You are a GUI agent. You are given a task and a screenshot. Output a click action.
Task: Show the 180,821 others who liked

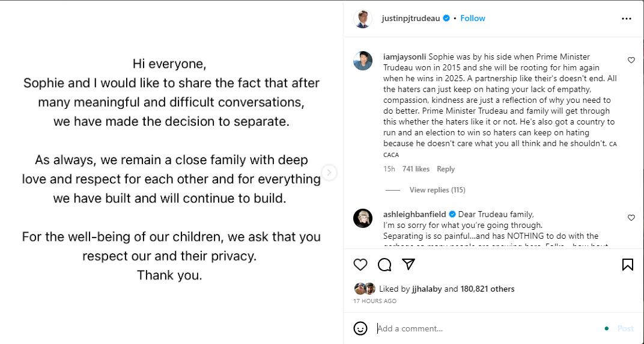pyautogui.click(x=487, y=289)
